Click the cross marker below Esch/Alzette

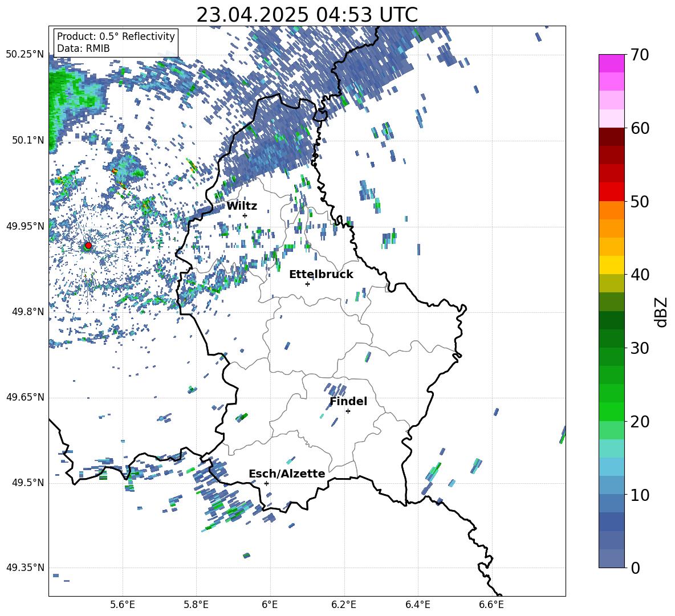(x=266, y=483)
